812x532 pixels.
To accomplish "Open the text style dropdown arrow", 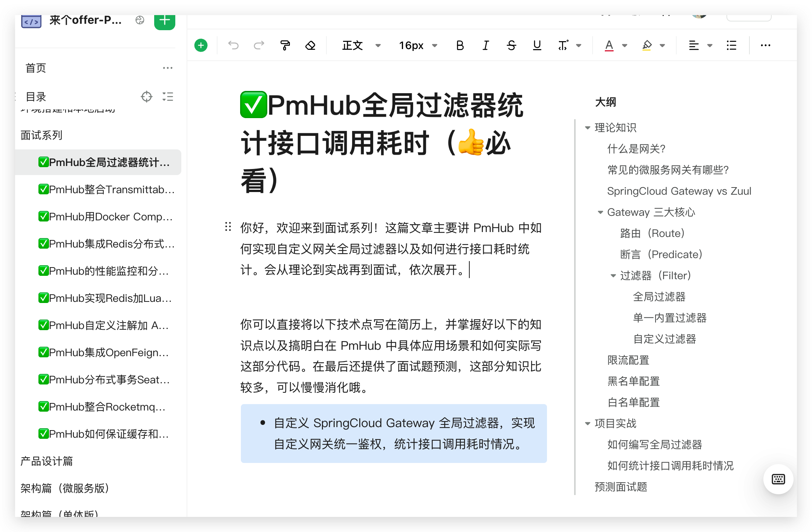I will pos(579,46).
